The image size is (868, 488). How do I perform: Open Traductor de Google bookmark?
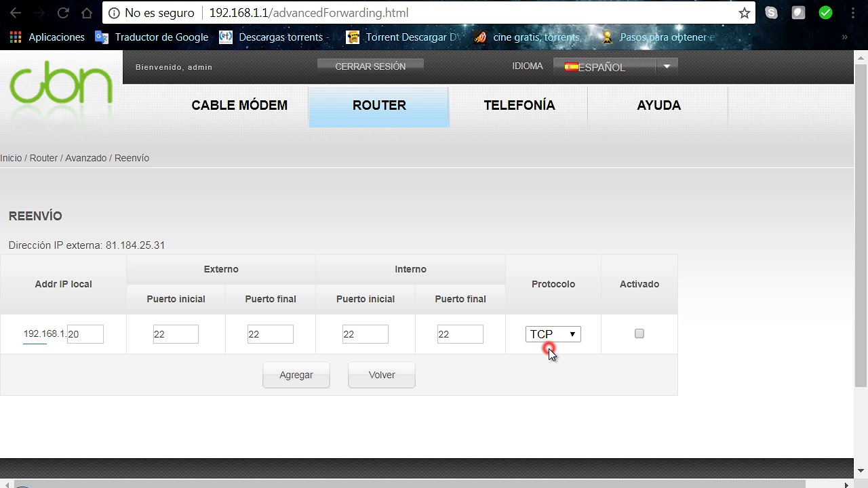[152, 37]
